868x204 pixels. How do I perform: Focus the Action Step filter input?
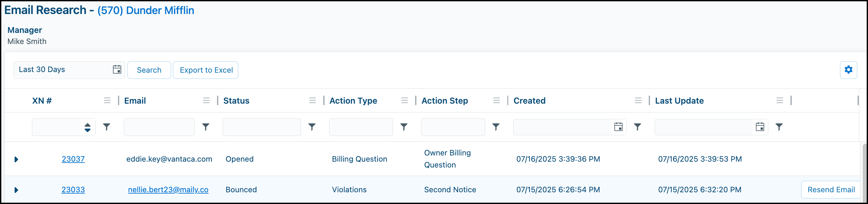click(453, 127)
